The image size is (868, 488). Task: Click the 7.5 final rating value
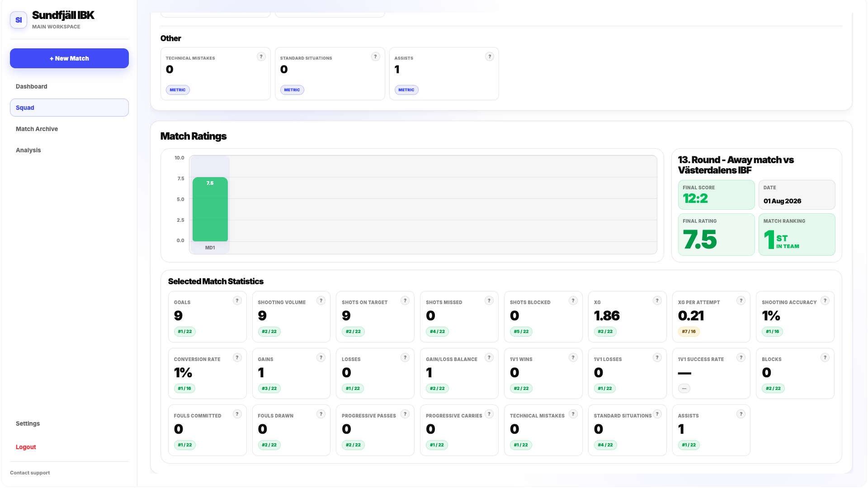[x=700, y=239]
